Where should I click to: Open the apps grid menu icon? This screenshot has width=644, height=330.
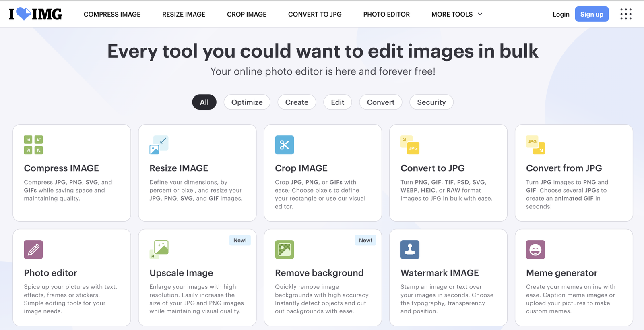tap(626, 14)
